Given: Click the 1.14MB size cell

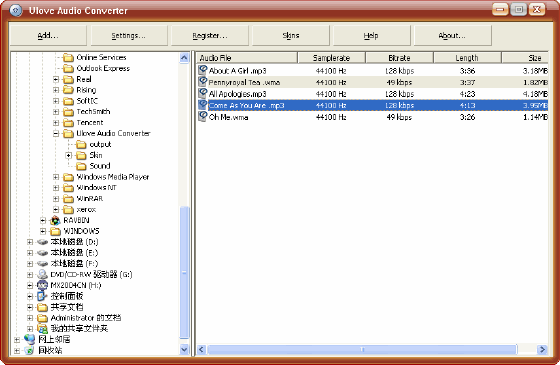Looking at the screenshot, I should (535, 117).
